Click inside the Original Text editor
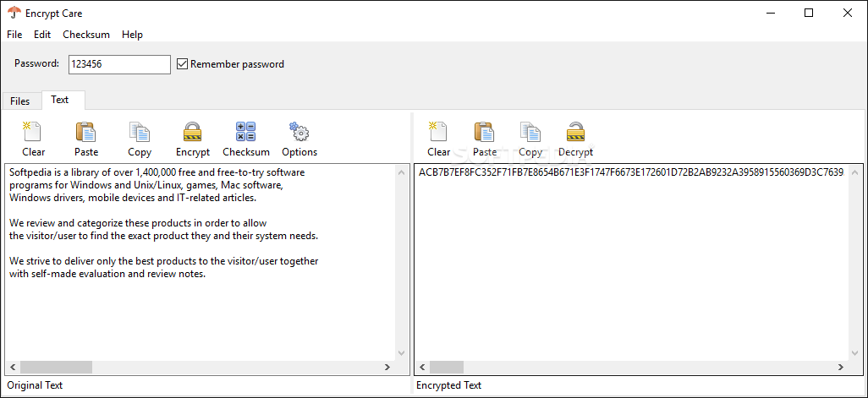Screen dimensions: 868x398 (x=201, y=262)
